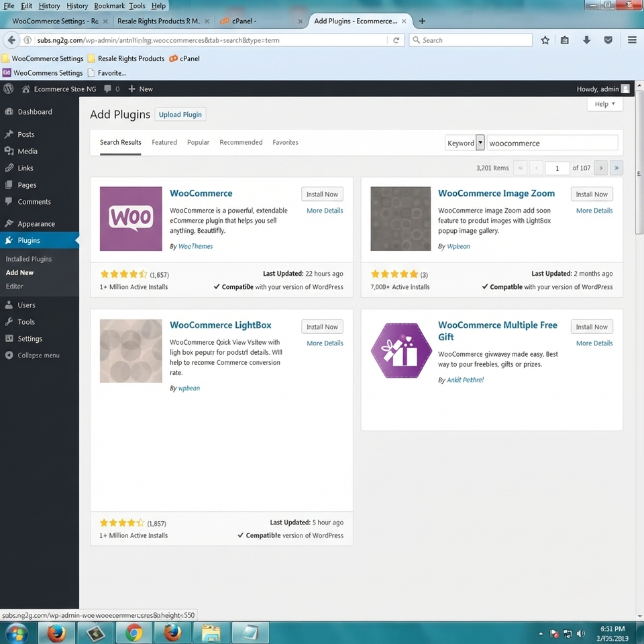Jump to the last results page
Screen dimensions: 644x644
(x=616, y=168)
